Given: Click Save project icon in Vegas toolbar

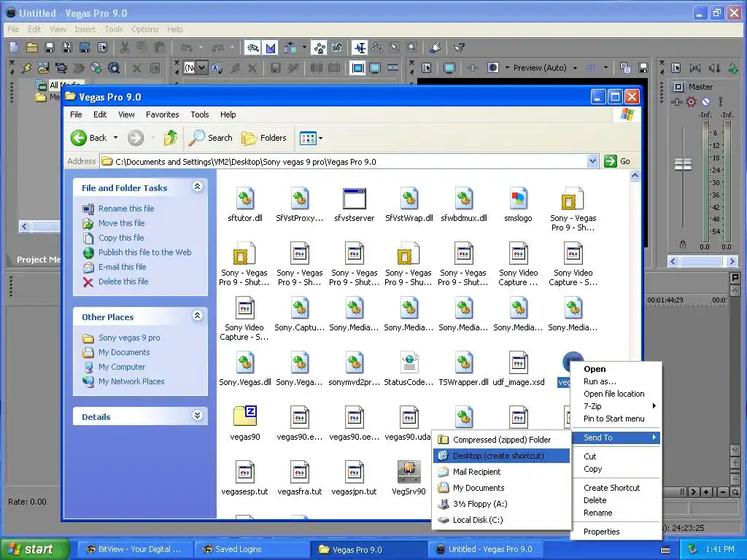Looking at the screenshot, I should point(50,47).
